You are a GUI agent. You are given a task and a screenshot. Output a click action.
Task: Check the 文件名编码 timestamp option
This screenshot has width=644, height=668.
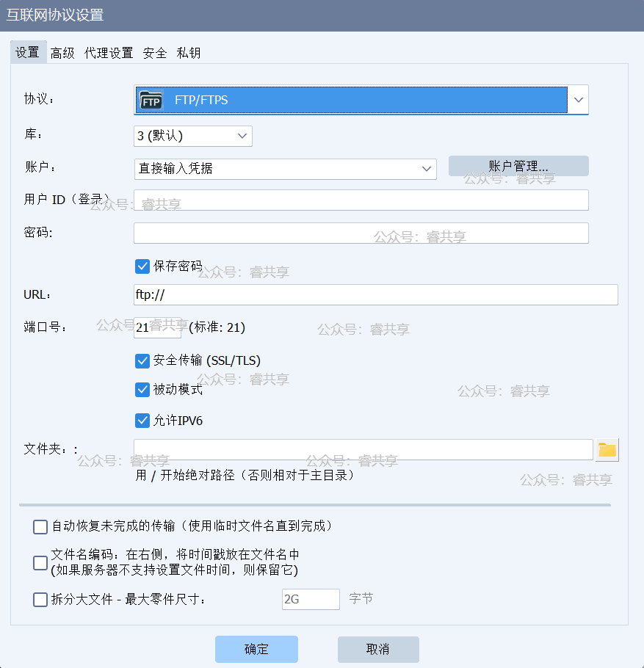tap(40, 562)
